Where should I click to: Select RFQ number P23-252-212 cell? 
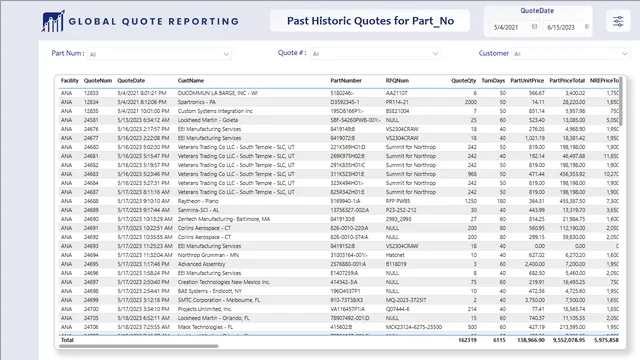click(x=401, y=210)
